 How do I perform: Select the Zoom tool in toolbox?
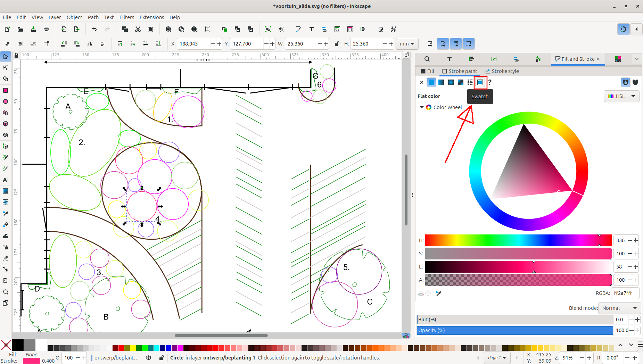[x=6, y=292]
